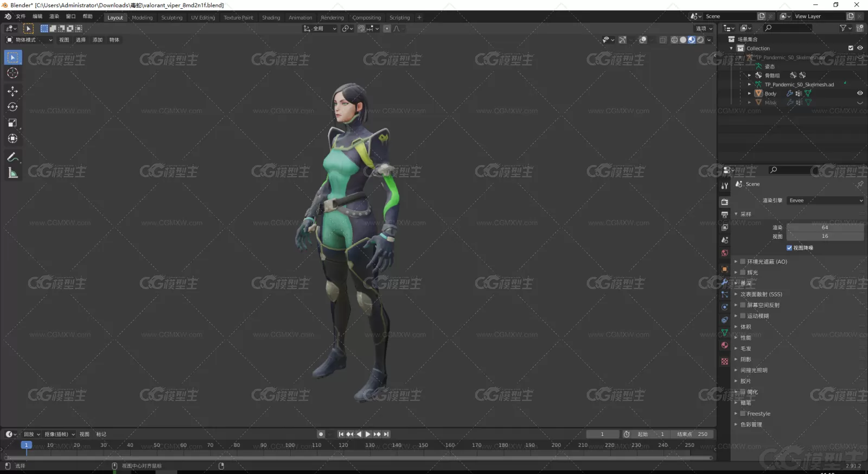Select the Scale tool

click(13, 123)
